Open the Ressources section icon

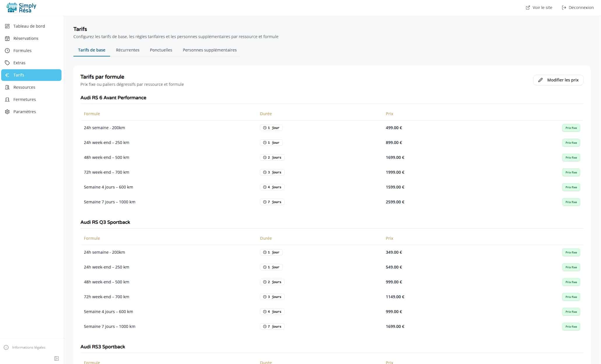point(8,87)
